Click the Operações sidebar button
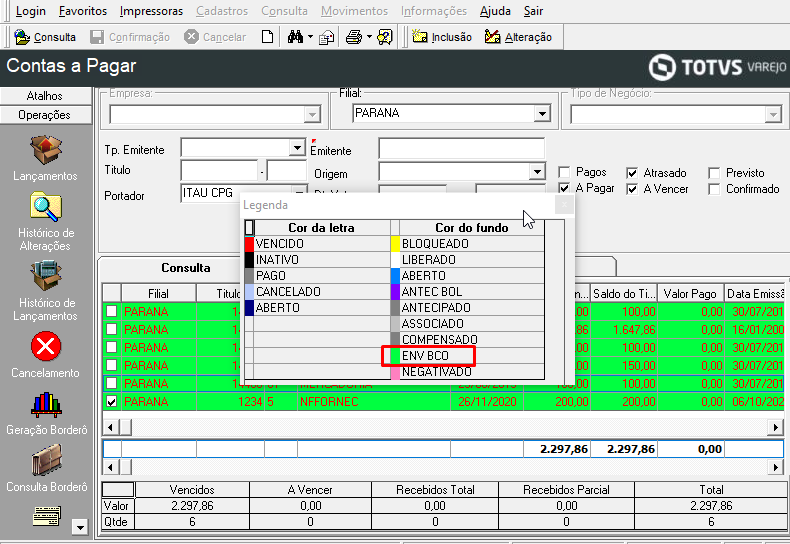The width and height of the screenshot is (790, 544). (x=45, y=115)
